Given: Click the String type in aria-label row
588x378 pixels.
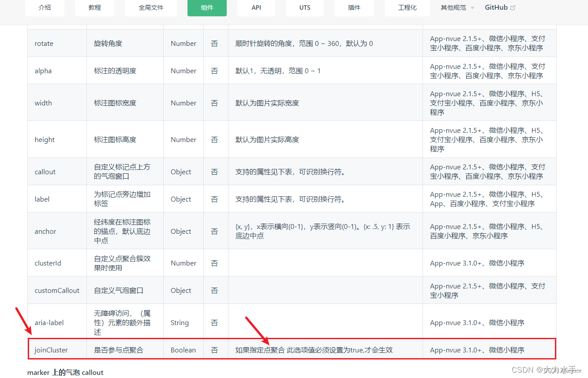Looking at the screenshot, I should [x=180, y=322].
